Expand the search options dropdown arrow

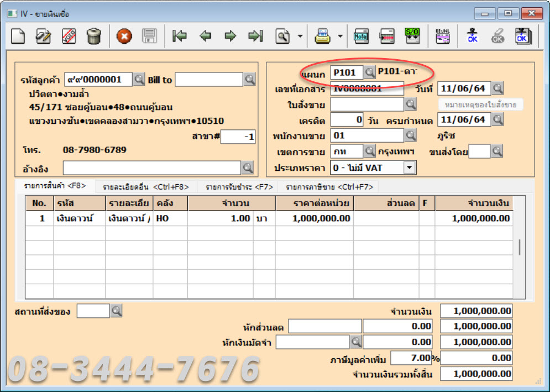[x=300, y=36]
